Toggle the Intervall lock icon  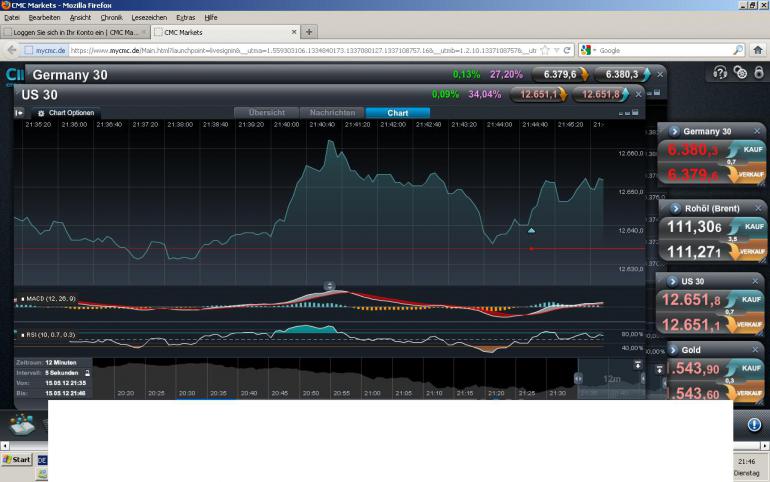(x=87, y=373)
